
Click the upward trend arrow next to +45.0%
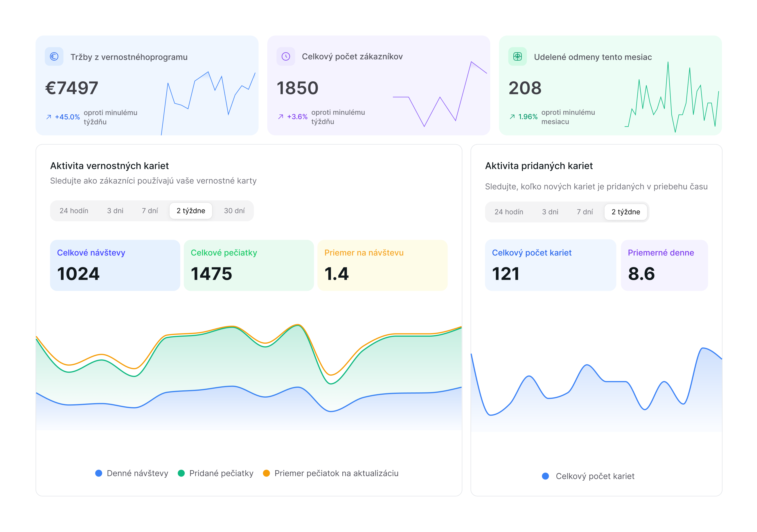point(48,116)
